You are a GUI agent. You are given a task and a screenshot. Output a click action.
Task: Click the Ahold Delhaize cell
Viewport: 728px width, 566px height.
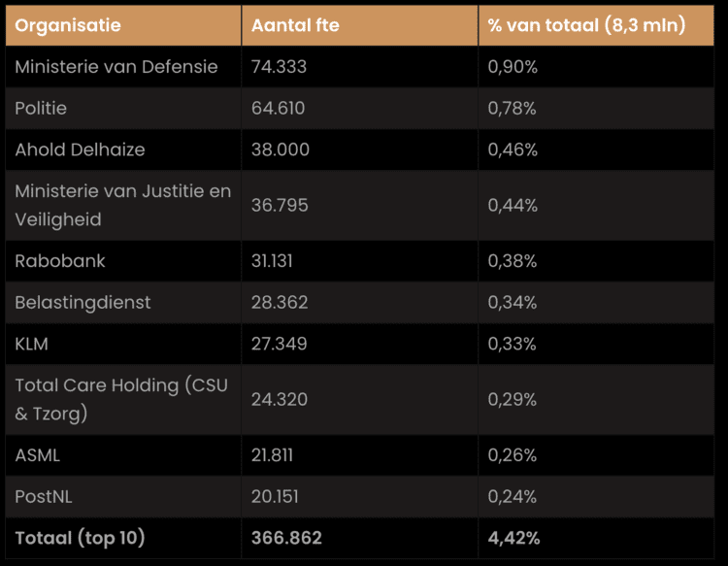coord(80,150)
